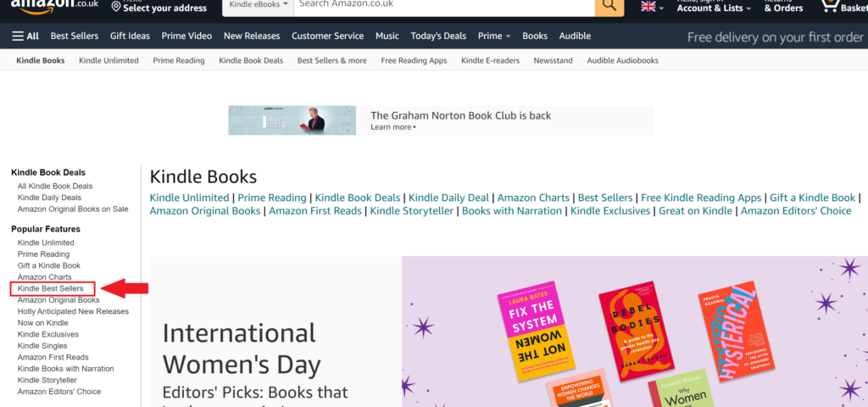Open Amazon Original Books on Sale
The height and width of the screenshot is (407, 868).
point(73,209)
